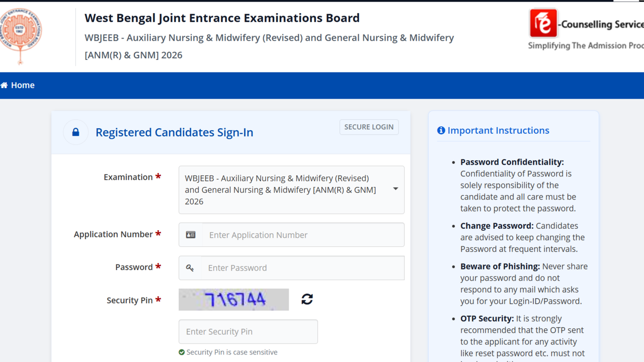Refresh the security pin captcha
The height and width of the screenshot is (362, 644).
click(307, 299)
